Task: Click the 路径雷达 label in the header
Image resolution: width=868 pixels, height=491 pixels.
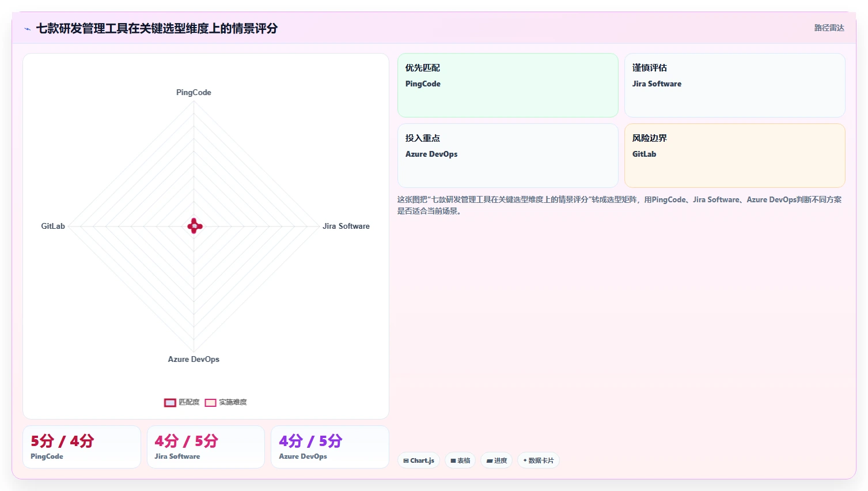Action: [829, 28]
